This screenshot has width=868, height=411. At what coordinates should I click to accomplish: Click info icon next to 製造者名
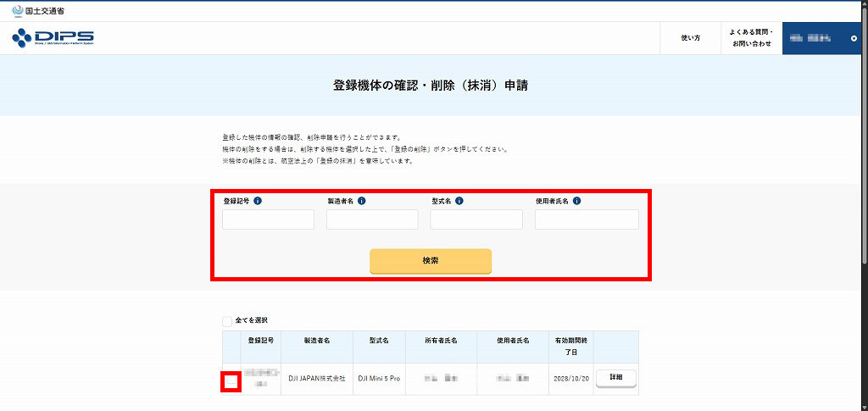pyautogui.click(x=361, y=201)
